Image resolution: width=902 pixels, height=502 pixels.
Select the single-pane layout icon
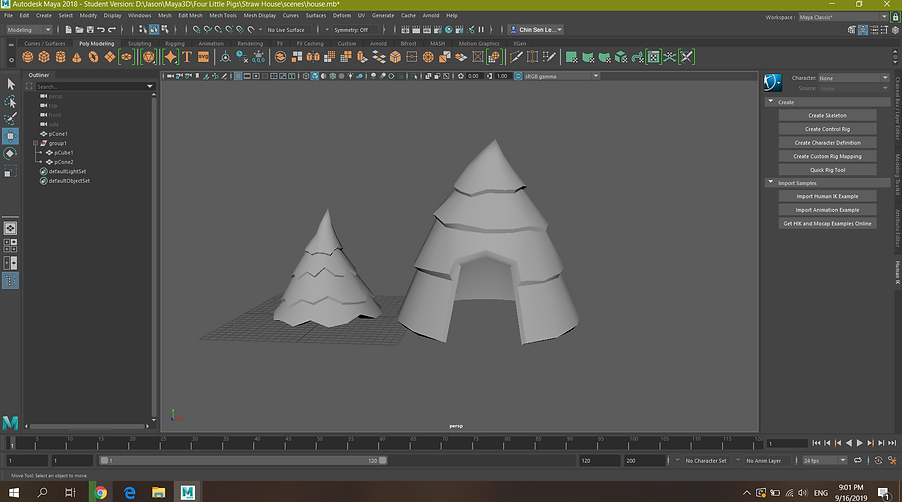10,228
